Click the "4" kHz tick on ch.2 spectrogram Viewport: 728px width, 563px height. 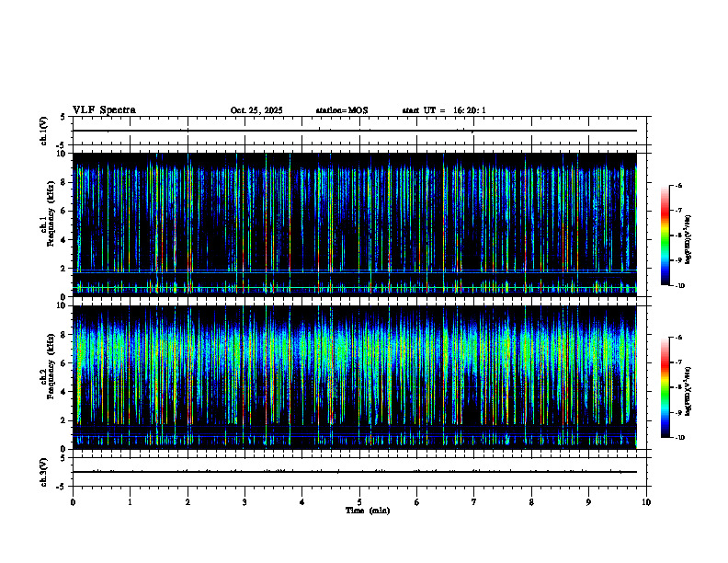click(x=64, y=392)
